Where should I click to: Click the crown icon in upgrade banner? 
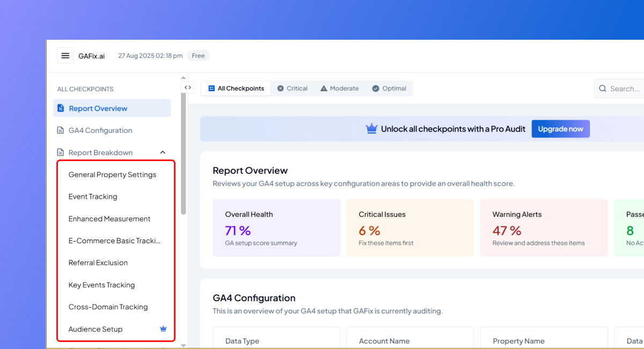click(371, 129)
